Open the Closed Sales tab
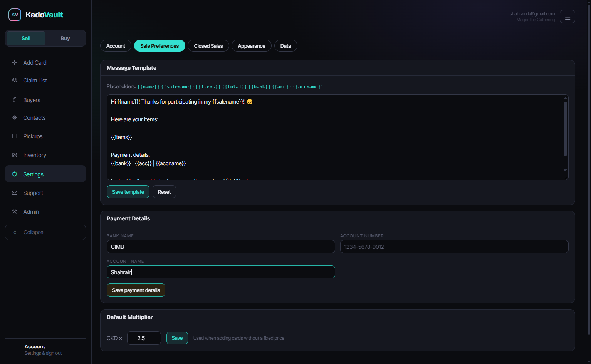Viewport: 591px width, 364px height. [208, 46]
